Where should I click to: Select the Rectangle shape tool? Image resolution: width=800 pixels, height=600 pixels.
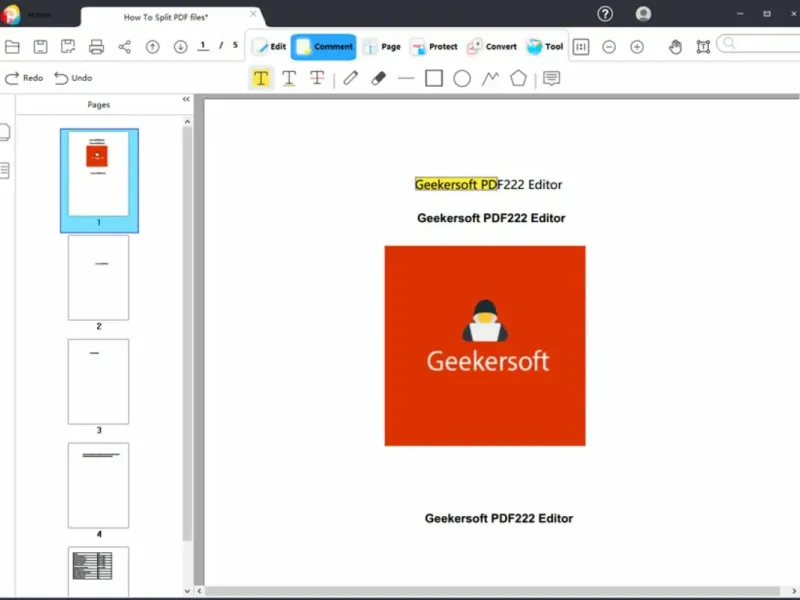click(434, 79)
